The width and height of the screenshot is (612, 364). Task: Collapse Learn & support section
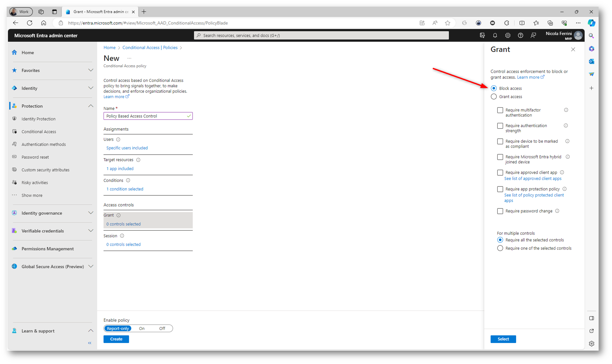tap(91, 331)
